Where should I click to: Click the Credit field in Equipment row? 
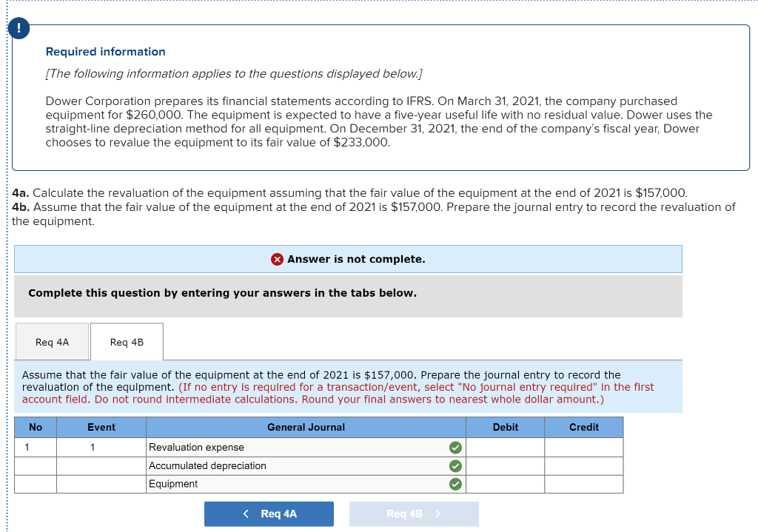point(583,484)
